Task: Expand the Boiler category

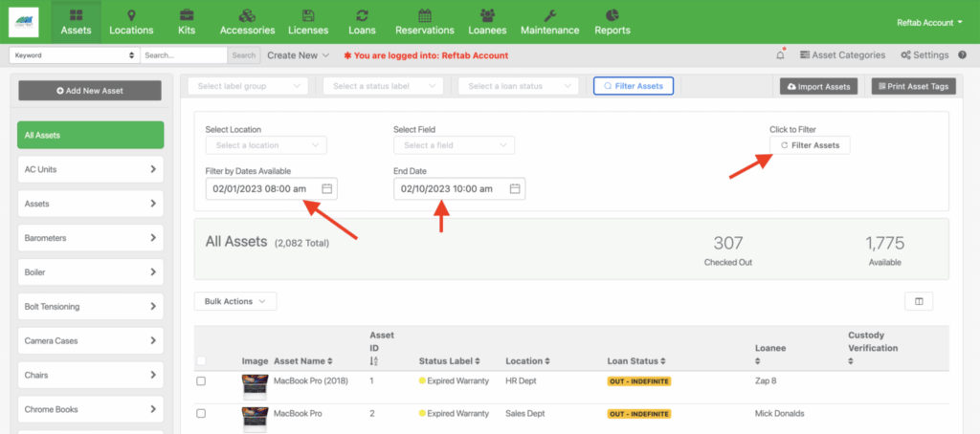Action: coord(91,272)
